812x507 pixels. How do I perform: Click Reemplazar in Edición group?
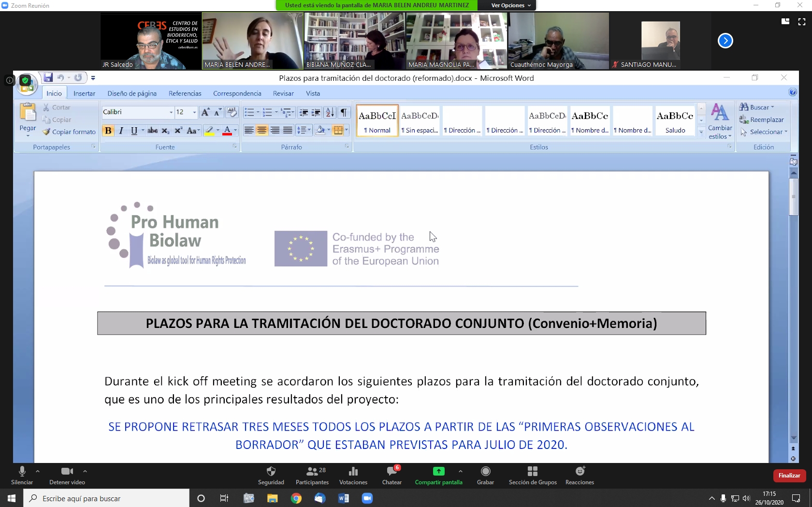tap(762, 119)
